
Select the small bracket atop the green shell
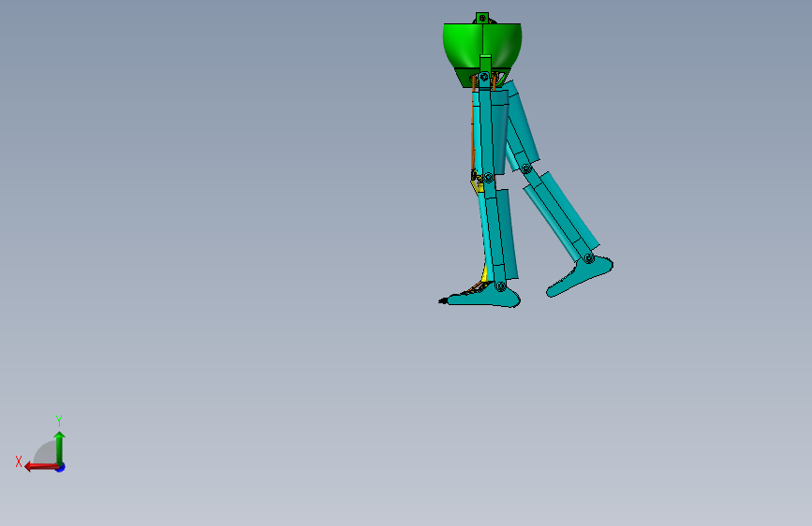coord(482,18)
